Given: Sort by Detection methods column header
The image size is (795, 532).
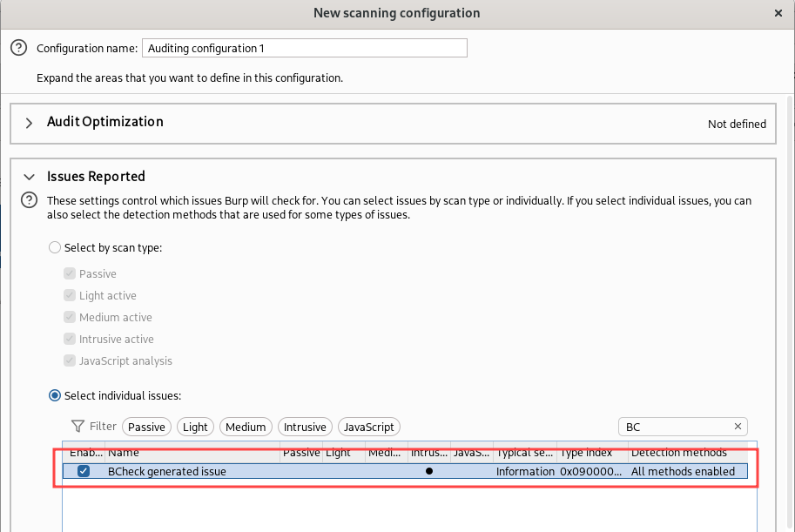Looking at the screenshot, I should click(x=686, y=453).
